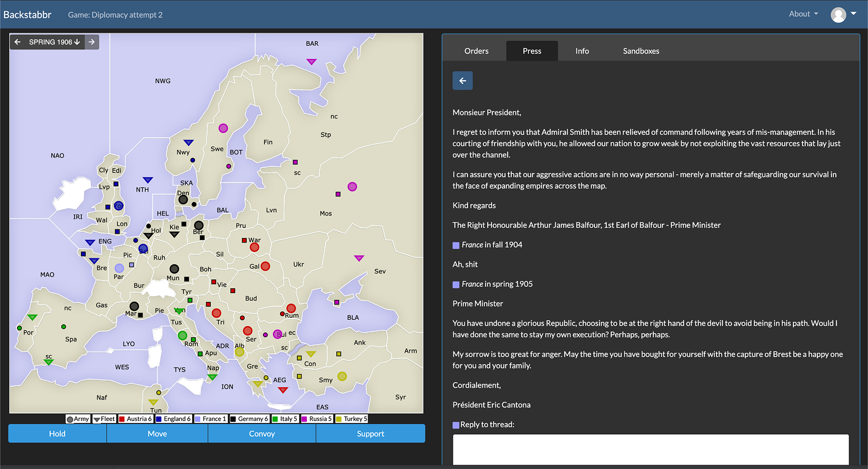Open the Sandboxes tab

(641, 51)
